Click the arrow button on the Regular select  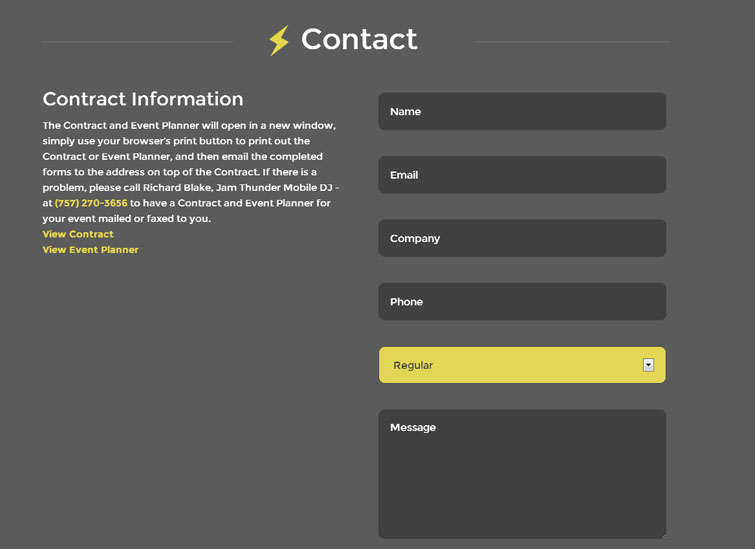pos(648,365)
